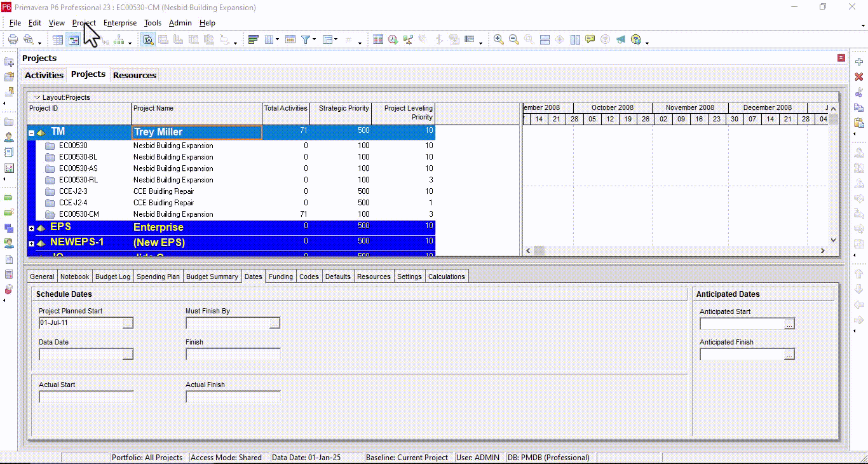Viewport: 868px width, 464px height.
Task: Click the red X Delete icon
Action: [x=859, y=77]
